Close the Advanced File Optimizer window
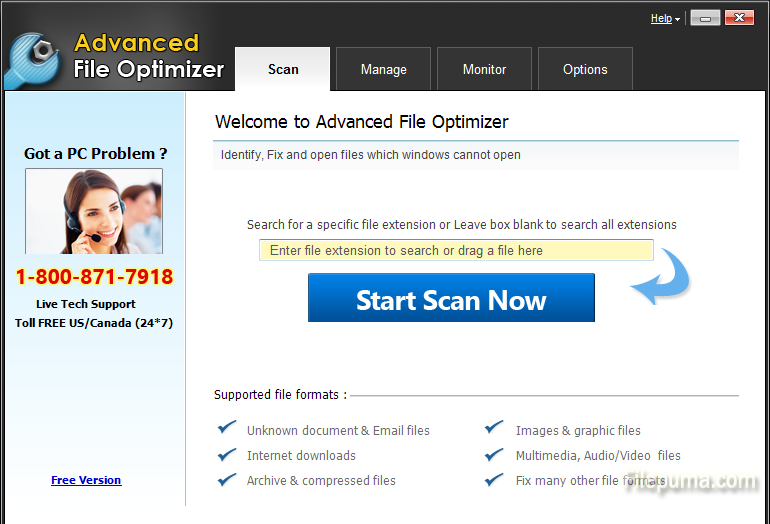The image size is (770, 524). pyautogui.click(x=739, y=18)
